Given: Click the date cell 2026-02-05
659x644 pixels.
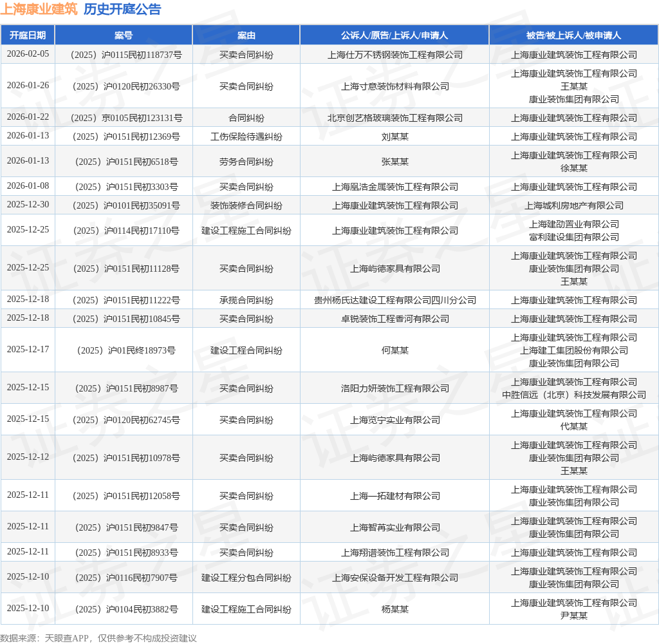Looking at the screenshot, I should (28, 54).
